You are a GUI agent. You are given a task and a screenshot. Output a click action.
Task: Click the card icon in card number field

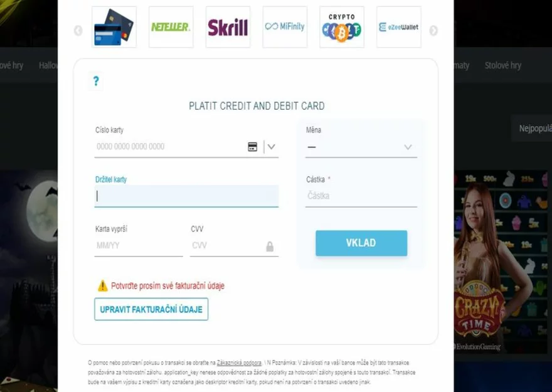click(252, 147)
